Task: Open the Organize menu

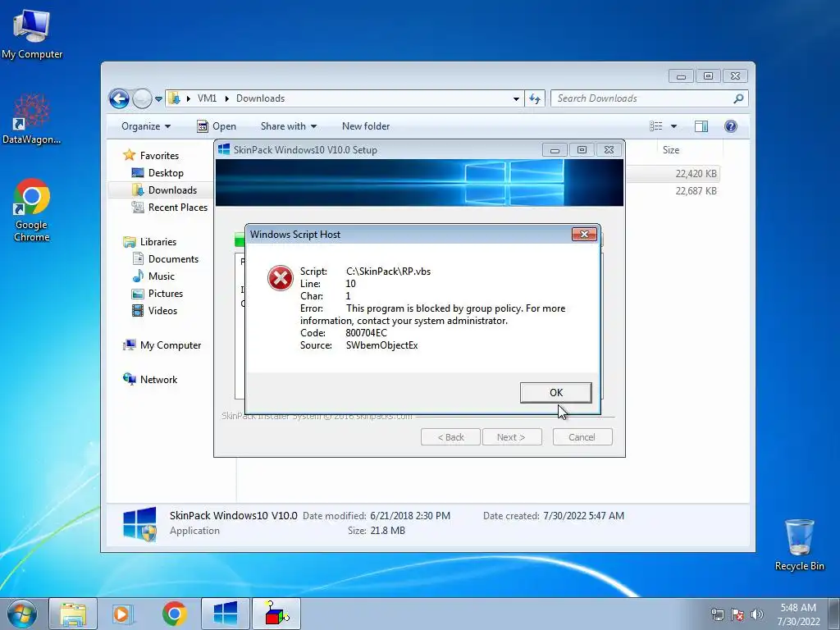Action: click(x=146, y=126)
